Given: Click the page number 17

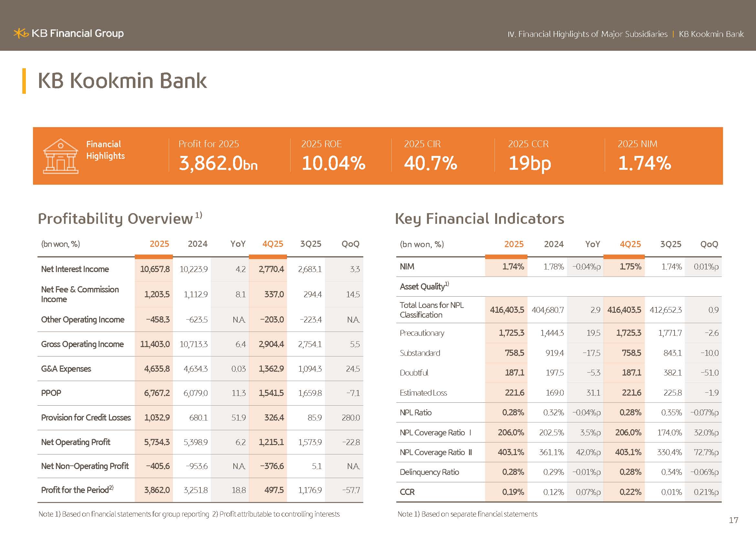Looking at the screenshot, I should pos(733,520).
